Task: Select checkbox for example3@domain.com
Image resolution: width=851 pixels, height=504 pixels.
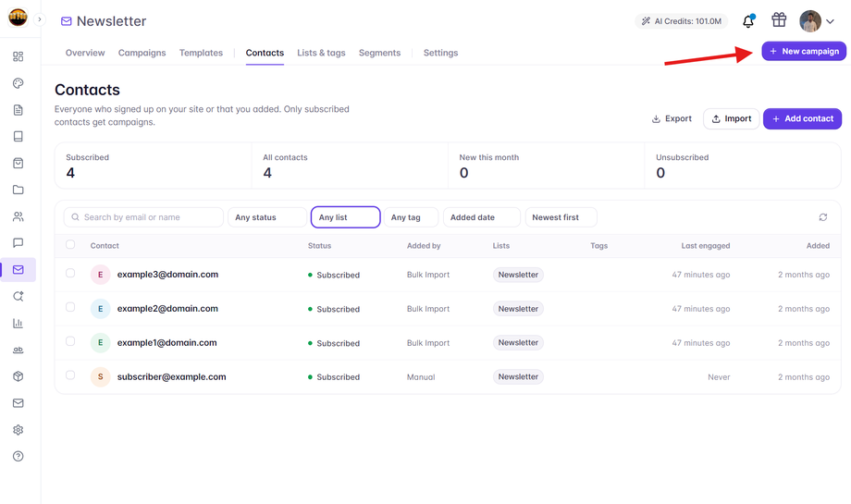Action: point(70,273)
